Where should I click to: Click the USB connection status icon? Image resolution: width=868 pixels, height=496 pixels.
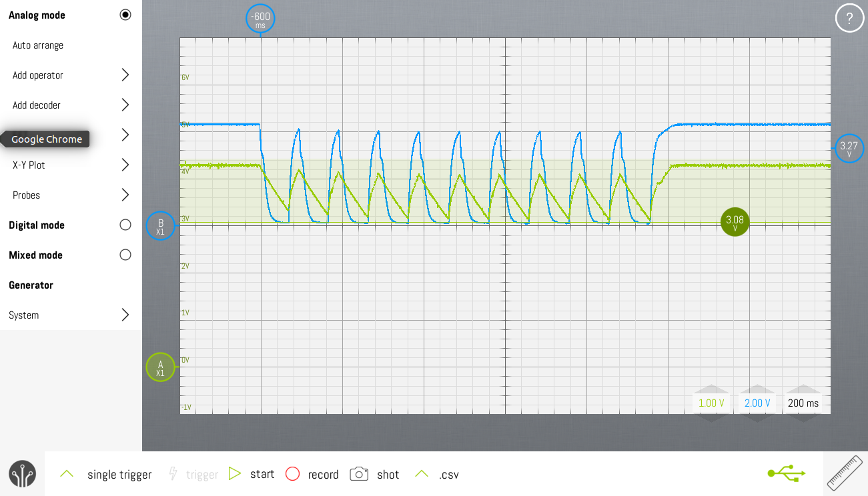tap(786, 473)
